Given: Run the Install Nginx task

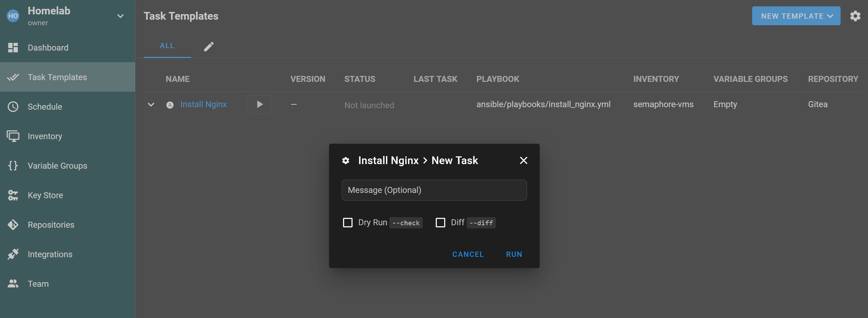Looking at the screenshot, I should click(514, 254).
